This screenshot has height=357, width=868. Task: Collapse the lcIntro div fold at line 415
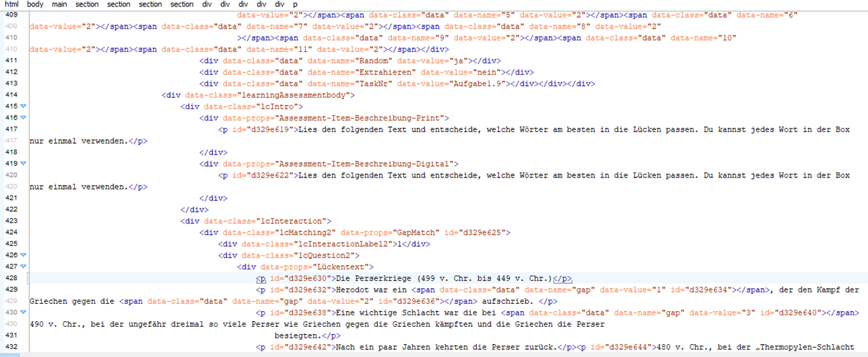point(23,106)
